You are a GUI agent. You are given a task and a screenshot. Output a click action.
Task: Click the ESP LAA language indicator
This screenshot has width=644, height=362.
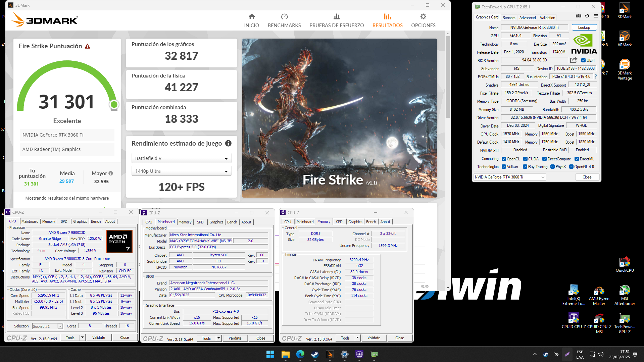click(x=580, y=355)
